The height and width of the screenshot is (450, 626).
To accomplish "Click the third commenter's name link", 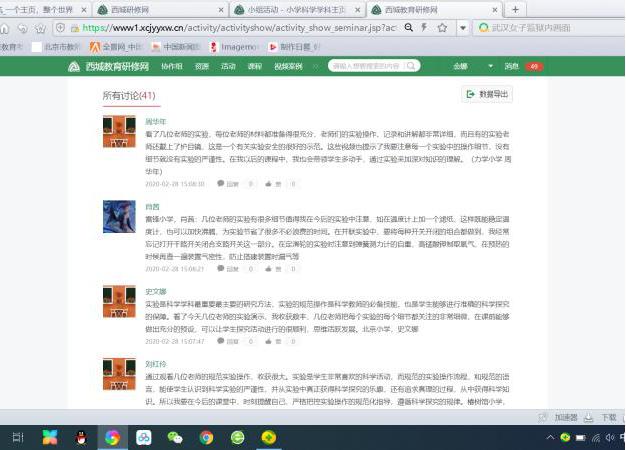I will 156,291.
